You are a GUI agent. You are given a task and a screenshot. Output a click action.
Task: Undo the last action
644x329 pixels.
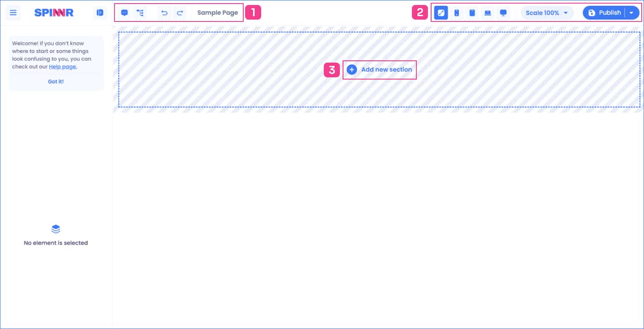click(x=164, y=13)
